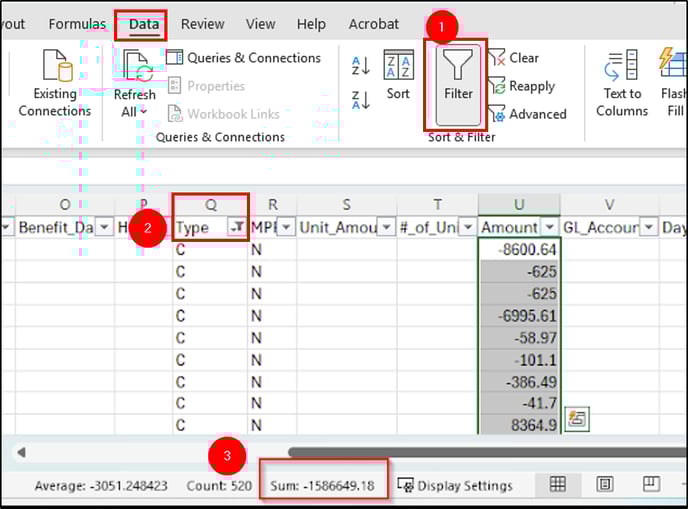The image size is (688, 509).
Task: Expand the GL_Account column filter dropdown
Action: [649, 228]
